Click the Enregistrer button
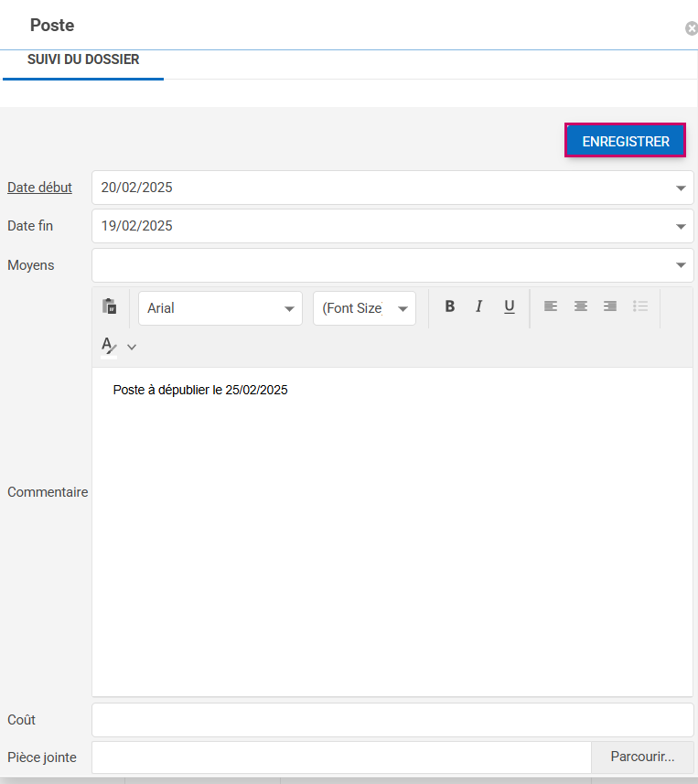Viewport: 698px width, 784px height. (x=626, y=141)
